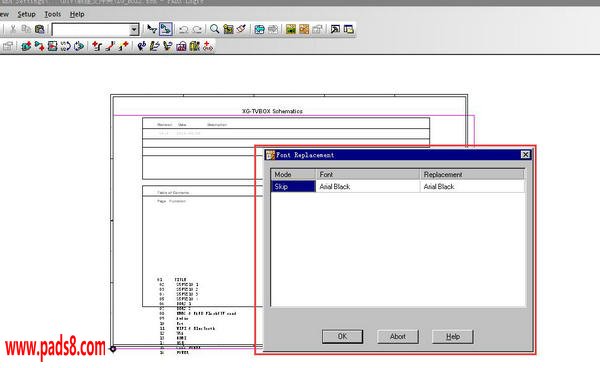600x368 pixels.
Task: Click the Add Connection icon
Action: pos(97,46)
